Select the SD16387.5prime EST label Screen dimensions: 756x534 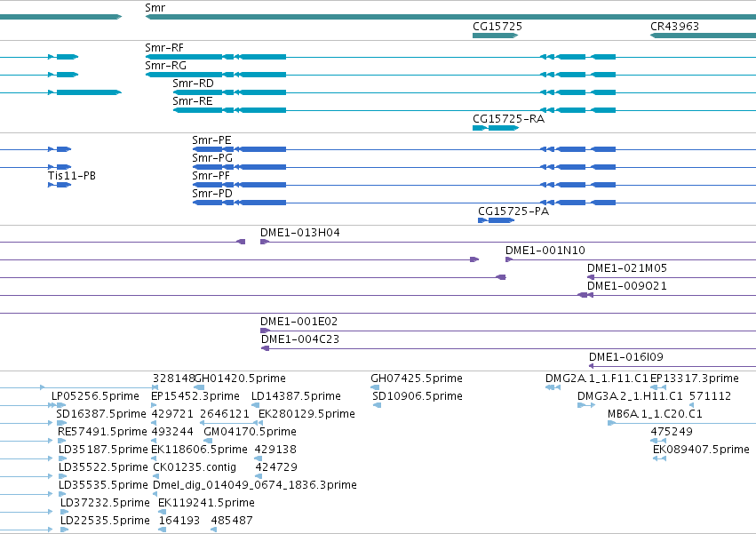point(101,414)
